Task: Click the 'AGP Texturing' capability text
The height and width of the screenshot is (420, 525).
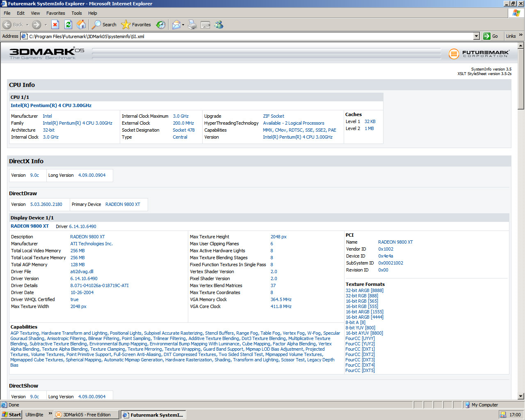Action: 25,333
